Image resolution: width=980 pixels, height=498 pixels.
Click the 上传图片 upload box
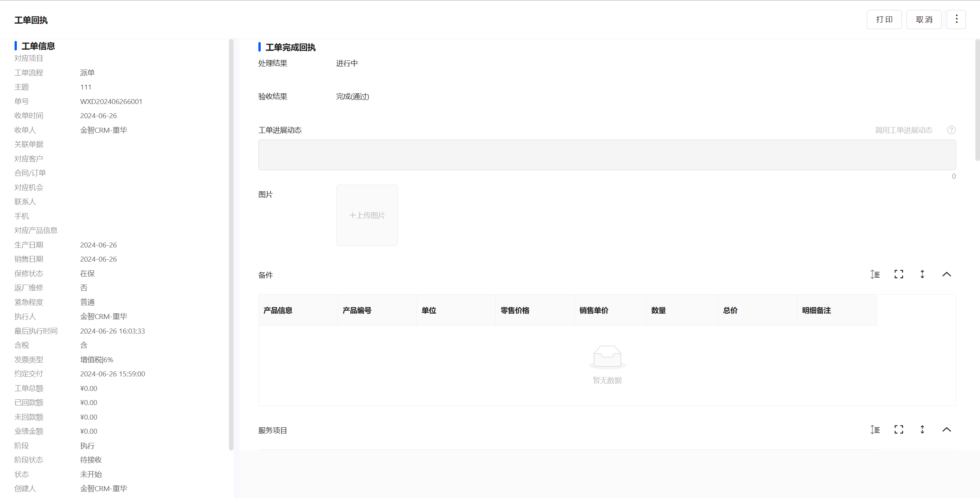coord(367,215)
